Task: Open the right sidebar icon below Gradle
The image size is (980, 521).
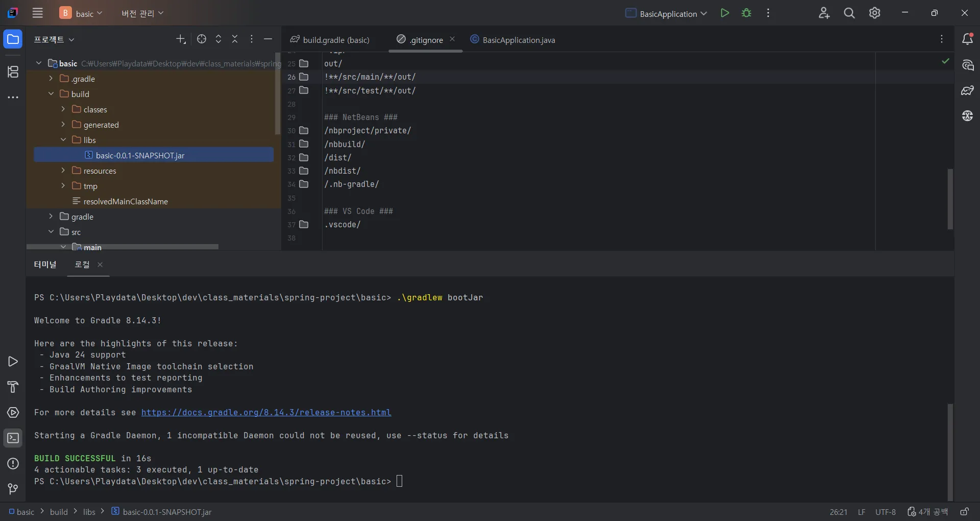Action: coord(967,116)
